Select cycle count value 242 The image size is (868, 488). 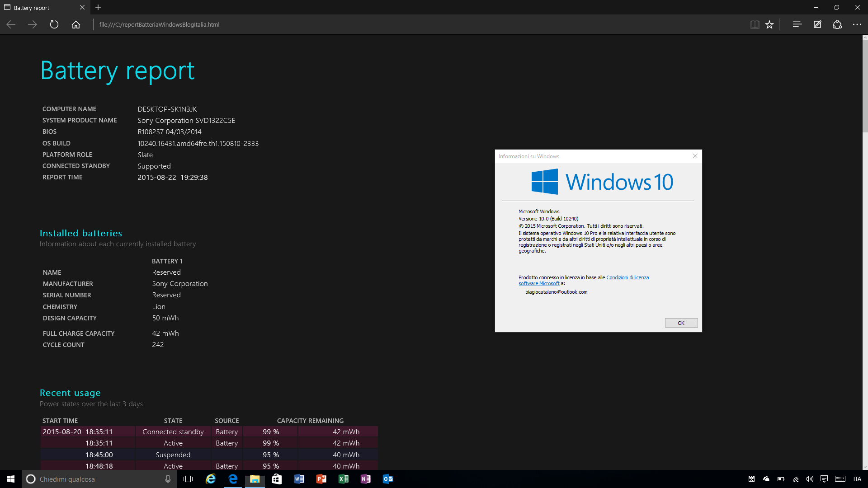pyautogui.click(x=158, y=344)
